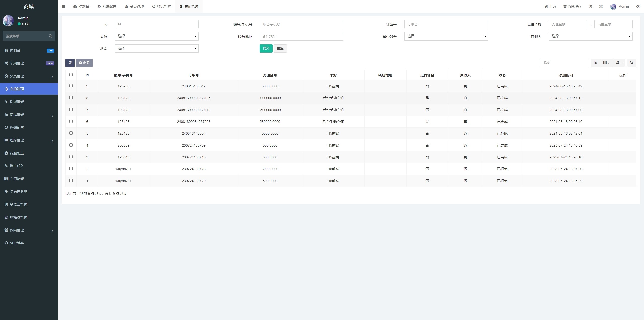Select the active 充值管理 tab
The height and width of the screenshot is (320, 644).
(189, 6)
